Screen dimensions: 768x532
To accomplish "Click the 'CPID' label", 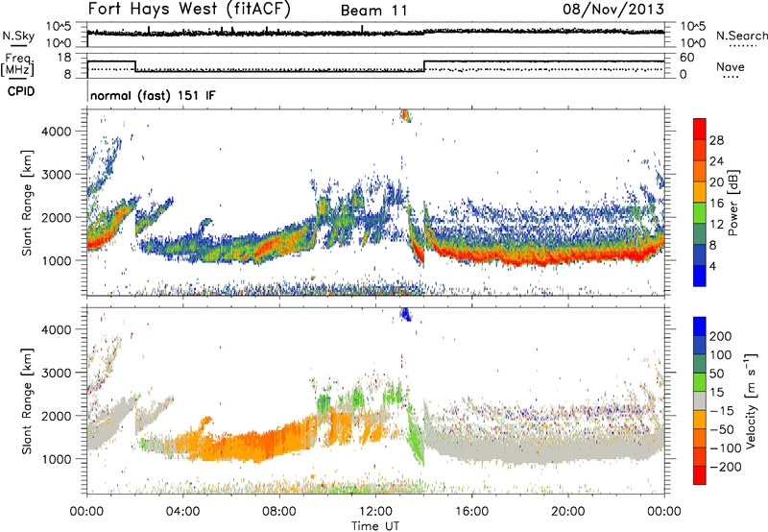I will pyautogui.click(x=21, y=91).
